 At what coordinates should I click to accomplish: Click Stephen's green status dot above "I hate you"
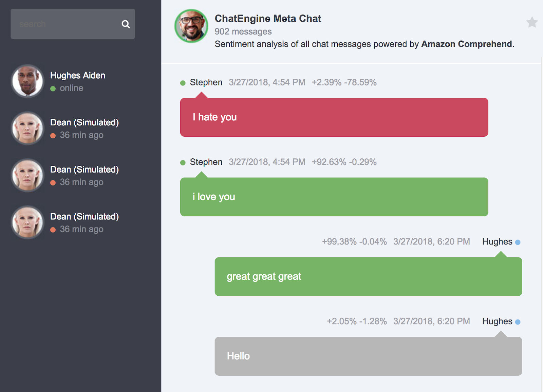(183, 83)
